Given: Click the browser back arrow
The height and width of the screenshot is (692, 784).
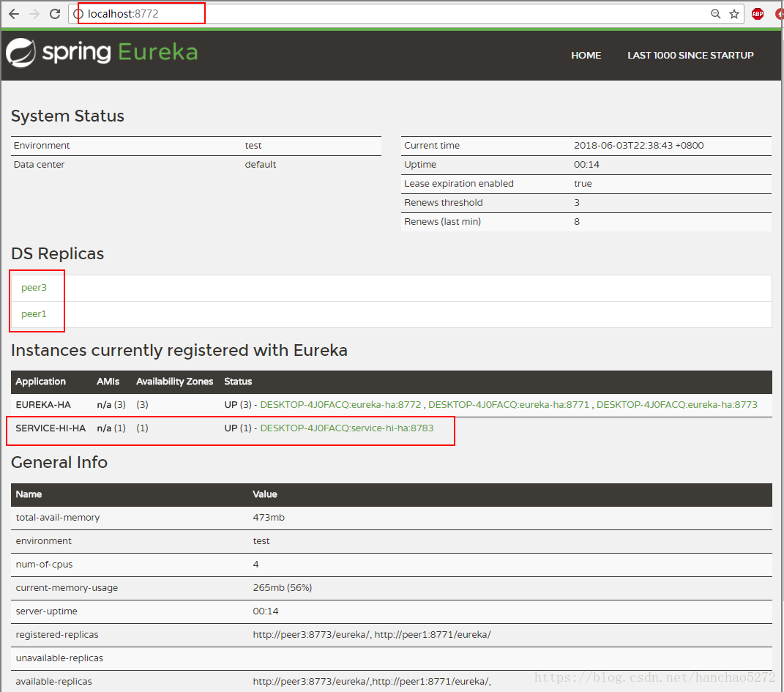Looking at the screenshot, I should (x=14, y=14).
